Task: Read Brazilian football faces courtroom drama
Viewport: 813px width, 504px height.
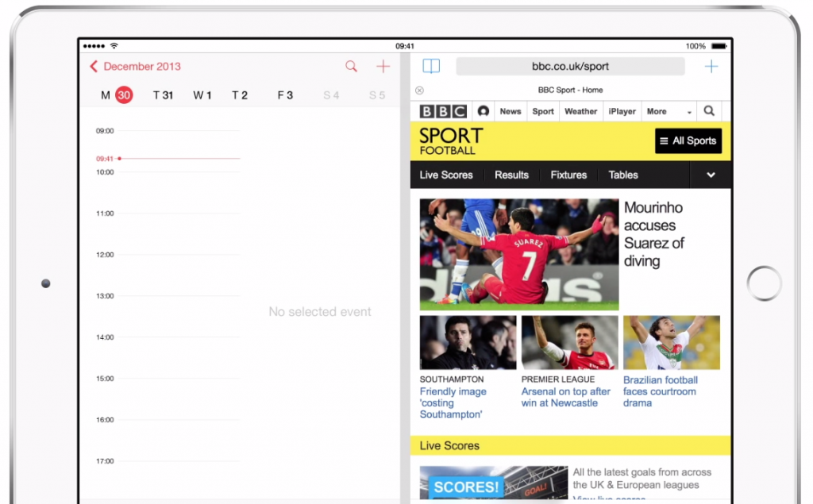Action: (x=660, y=391)
